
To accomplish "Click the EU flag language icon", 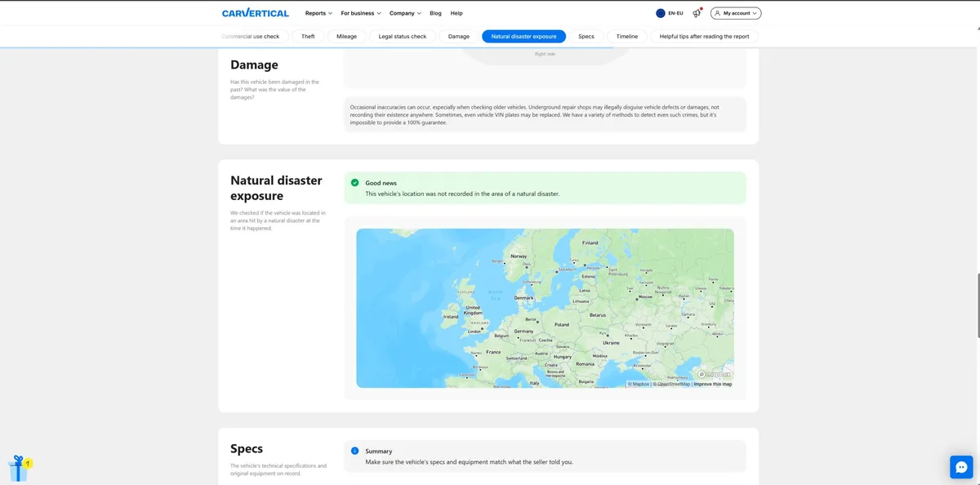I will (x=661, y=13).
